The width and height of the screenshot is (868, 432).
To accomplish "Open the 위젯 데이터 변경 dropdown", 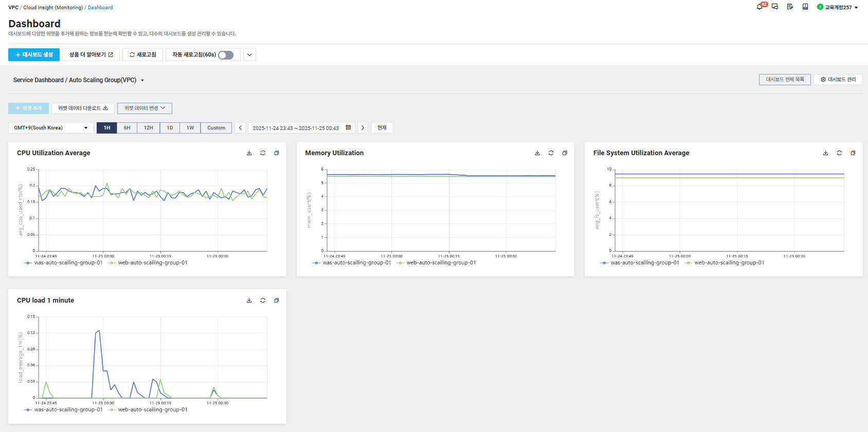I will [x=144, y=108].
